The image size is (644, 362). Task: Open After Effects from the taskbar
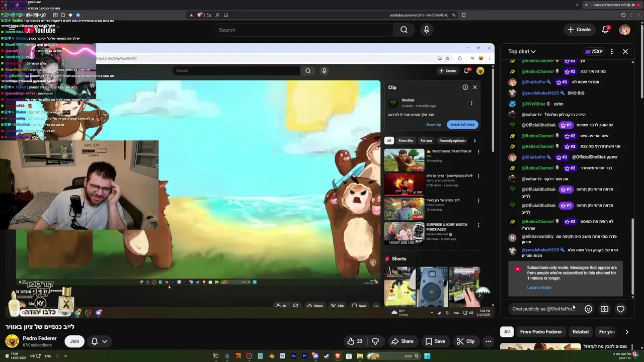coord(293,356)
